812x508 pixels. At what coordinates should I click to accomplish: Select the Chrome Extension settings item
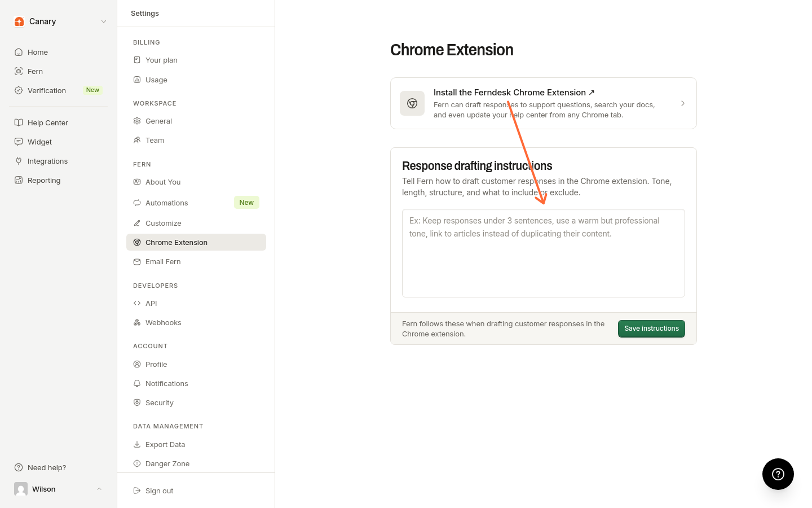pos(196,242)
